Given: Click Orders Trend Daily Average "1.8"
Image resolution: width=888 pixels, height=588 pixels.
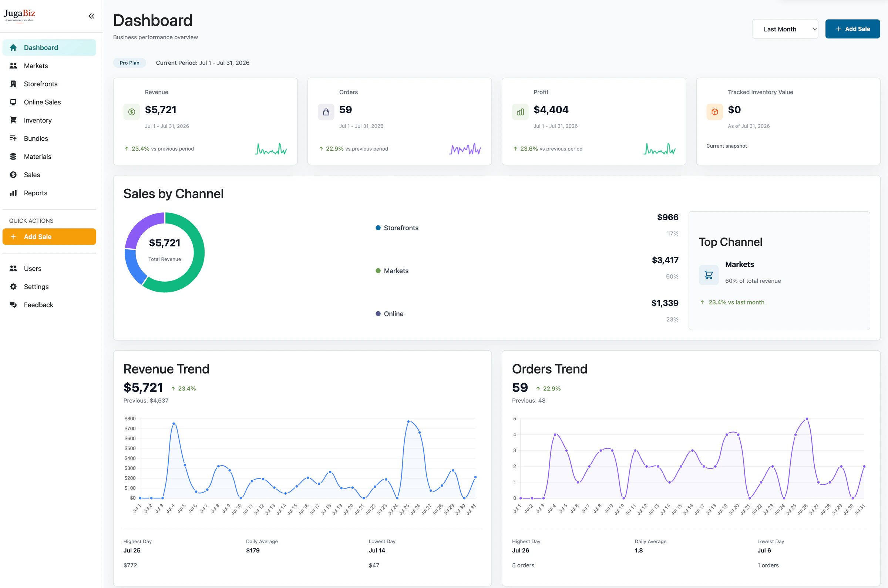Looking at the screenshot, I should tap(638, 551).
